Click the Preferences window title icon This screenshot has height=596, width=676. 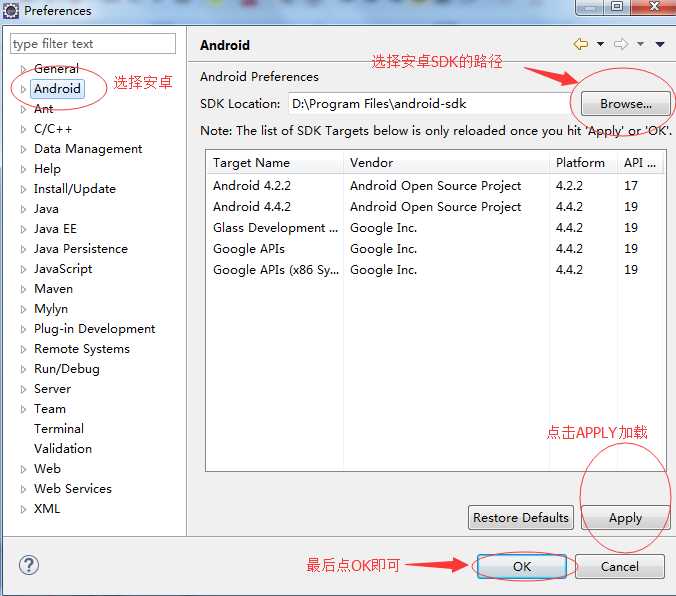click(x=11, y=10)
